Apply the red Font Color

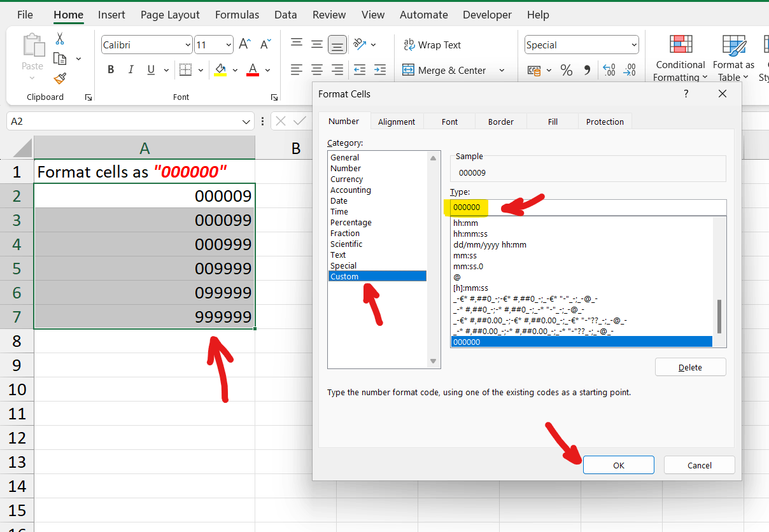tap(253, 70)
